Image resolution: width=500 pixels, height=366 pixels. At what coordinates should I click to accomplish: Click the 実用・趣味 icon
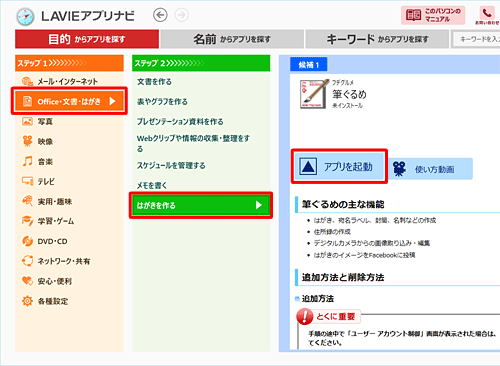27,201
